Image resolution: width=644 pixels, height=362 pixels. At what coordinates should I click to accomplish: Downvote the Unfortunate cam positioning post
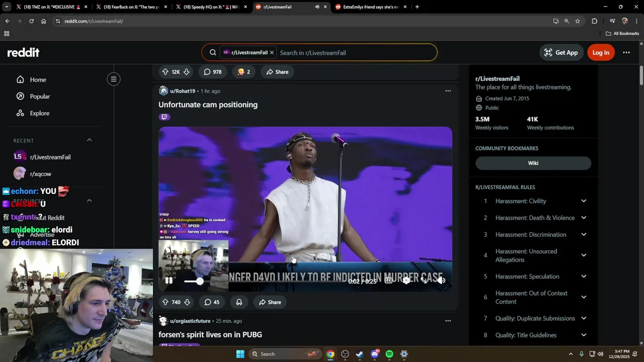pyautogui.click(x=187, y=302)
